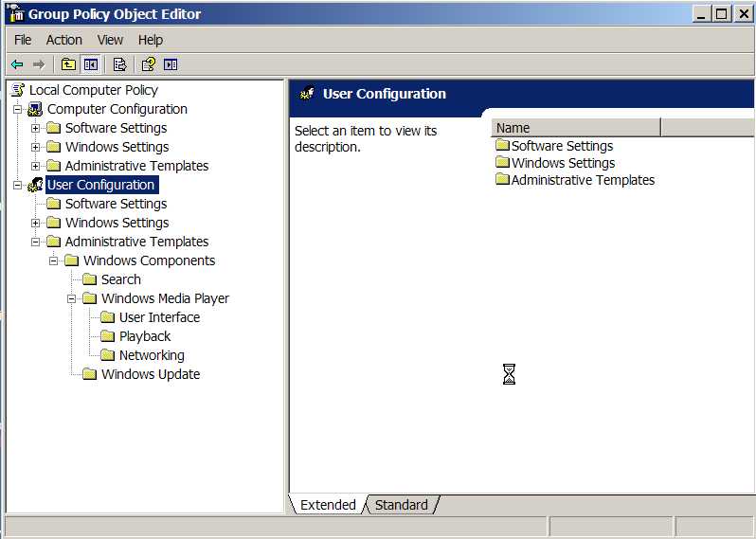756x539 pixels.
Task: Click the Playback folder icon
Action: tap(107, 336)
